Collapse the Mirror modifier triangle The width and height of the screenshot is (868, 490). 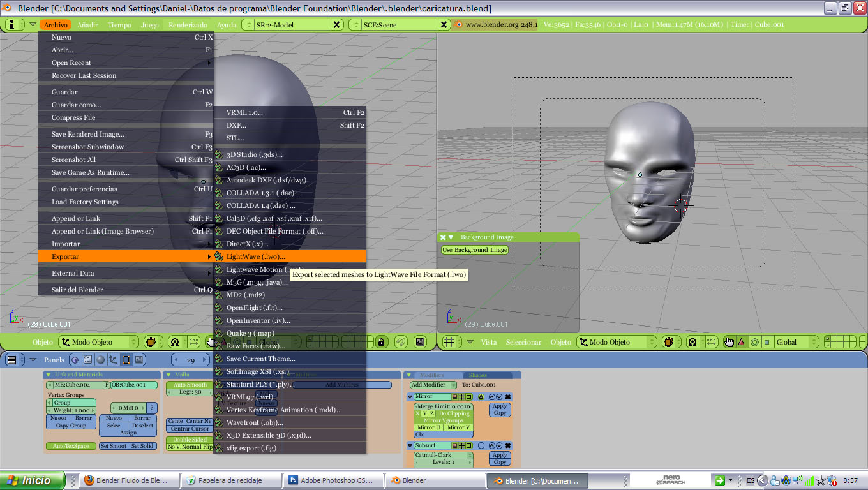point(410,397)
